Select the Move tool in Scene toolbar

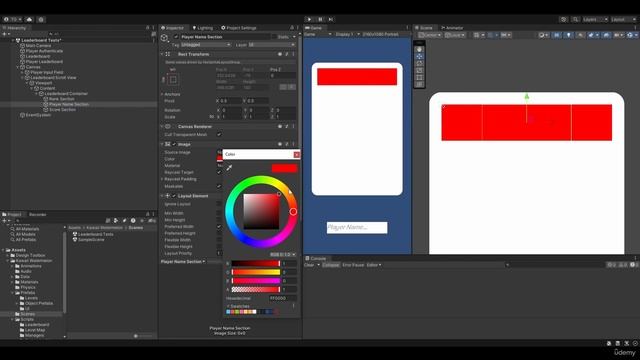click(x=419, y=56)
